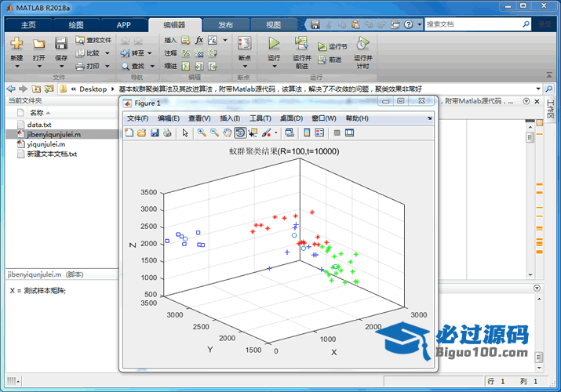Click New Figure icon in figure toolbar

click(129, 133)
